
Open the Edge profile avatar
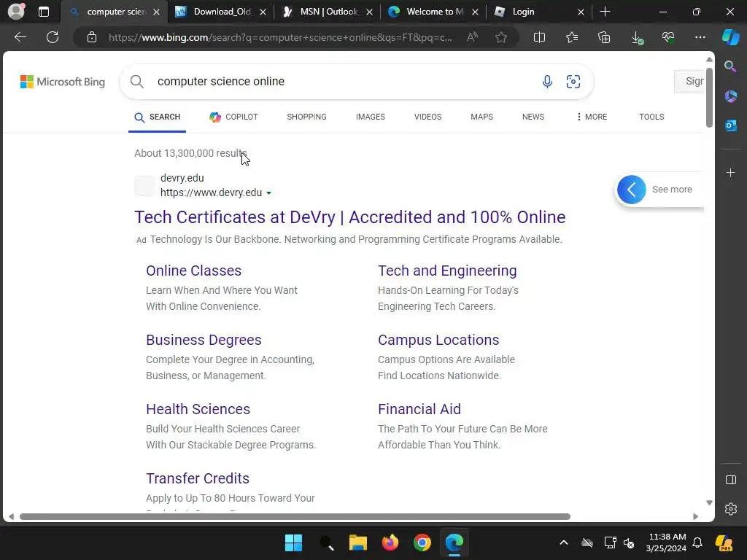coord(17,12)
